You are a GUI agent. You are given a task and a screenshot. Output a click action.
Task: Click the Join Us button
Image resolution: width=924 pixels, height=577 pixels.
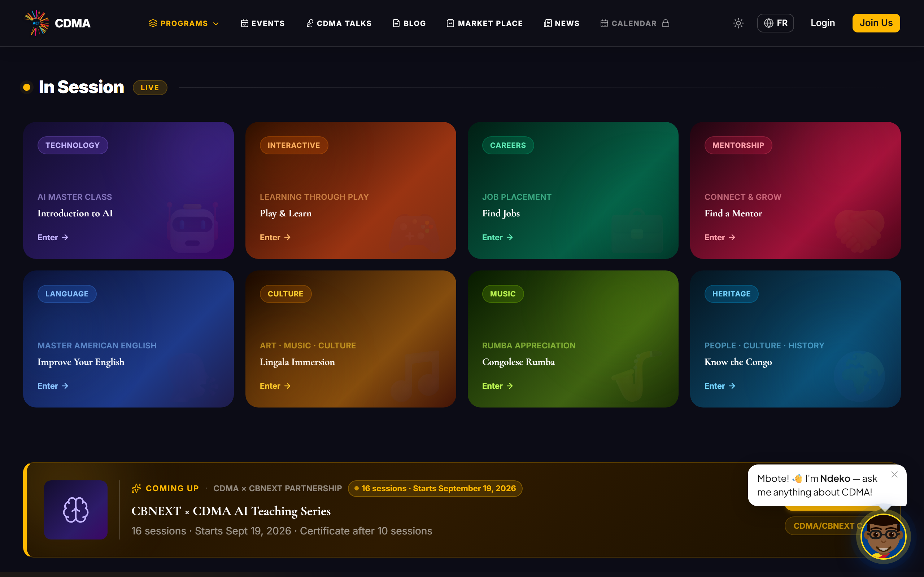[x=876, y=23]
